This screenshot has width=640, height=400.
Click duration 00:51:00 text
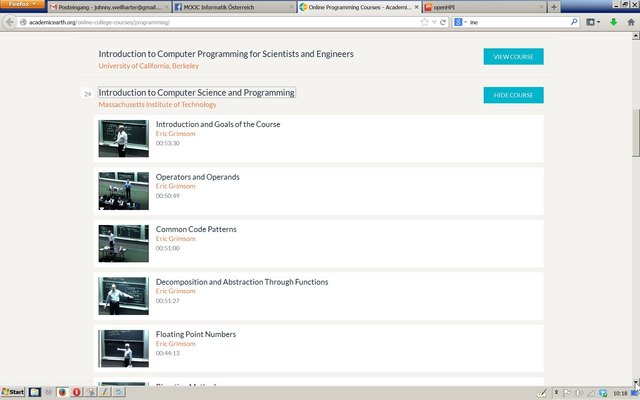tap(168, 248)
